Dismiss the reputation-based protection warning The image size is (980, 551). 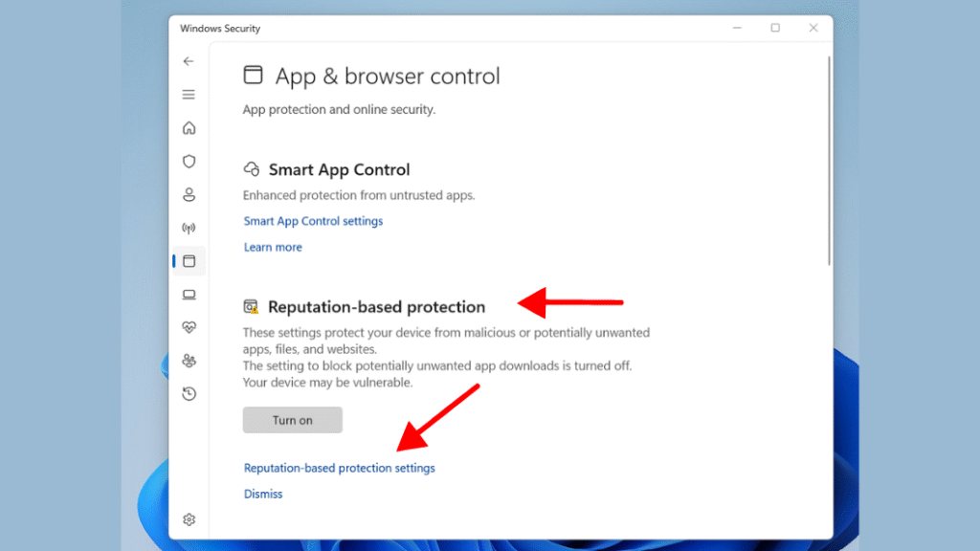click(263, 495)
